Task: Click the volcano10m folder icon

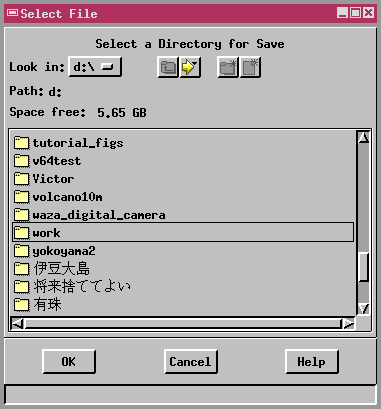Action: click(x=22, y=197)
